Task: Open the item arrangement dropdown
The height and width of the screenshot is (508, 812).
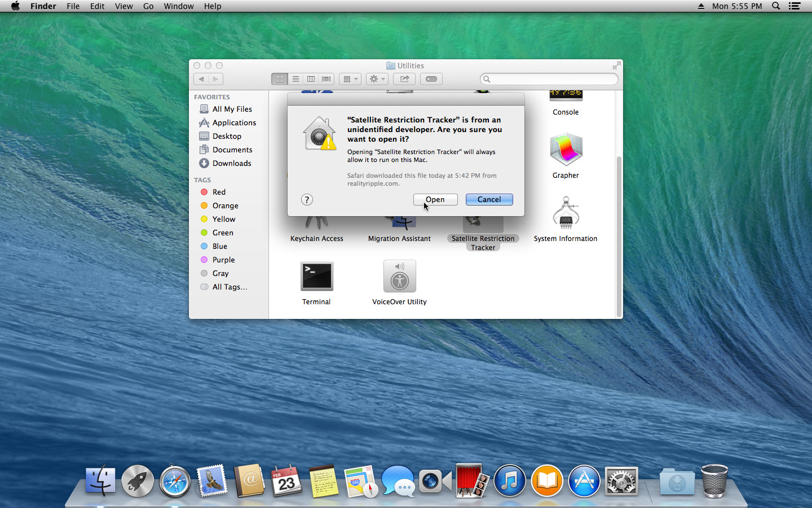Action: tap(350, 79)
